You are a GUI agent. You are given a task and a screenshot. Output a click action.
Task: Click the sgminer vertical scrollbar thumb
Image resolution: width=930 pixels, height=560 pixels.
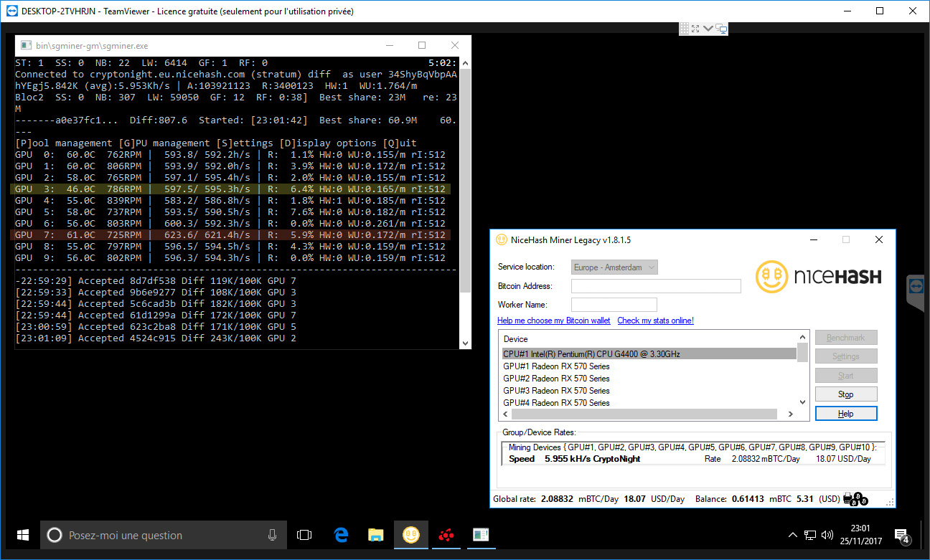point(465,181)
